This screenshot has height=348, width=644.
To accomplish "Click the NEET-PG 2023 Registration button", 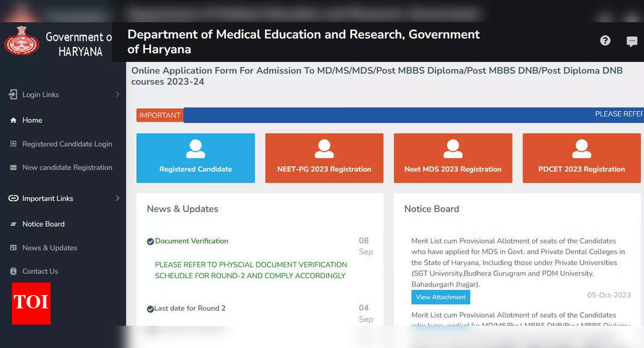I will (x=324, y=158).
